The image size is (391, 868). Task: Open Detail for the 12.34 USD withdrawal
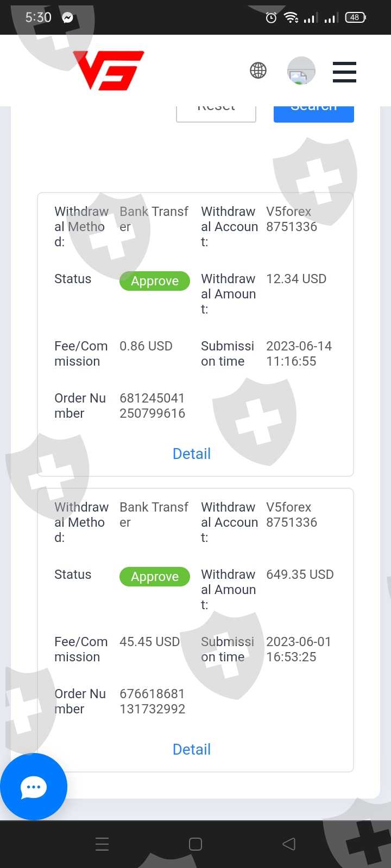pyautogui.click(x=192, y=454)
